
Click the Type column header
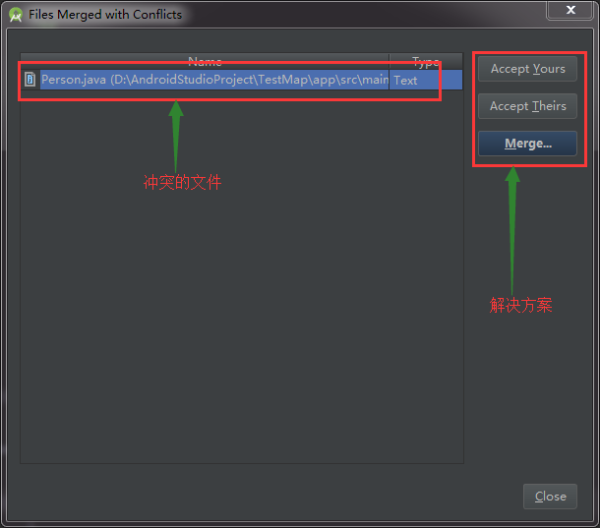click(426, 61)
